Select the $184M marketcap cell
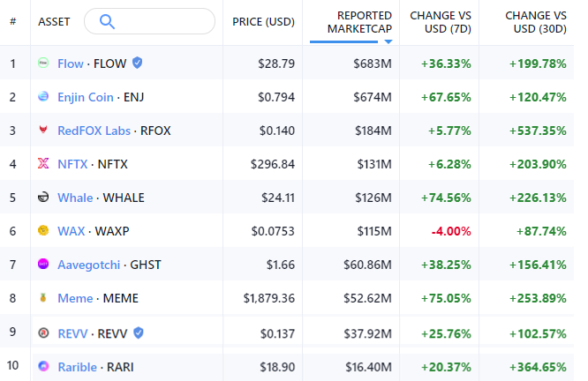 (x=373, y=131)
